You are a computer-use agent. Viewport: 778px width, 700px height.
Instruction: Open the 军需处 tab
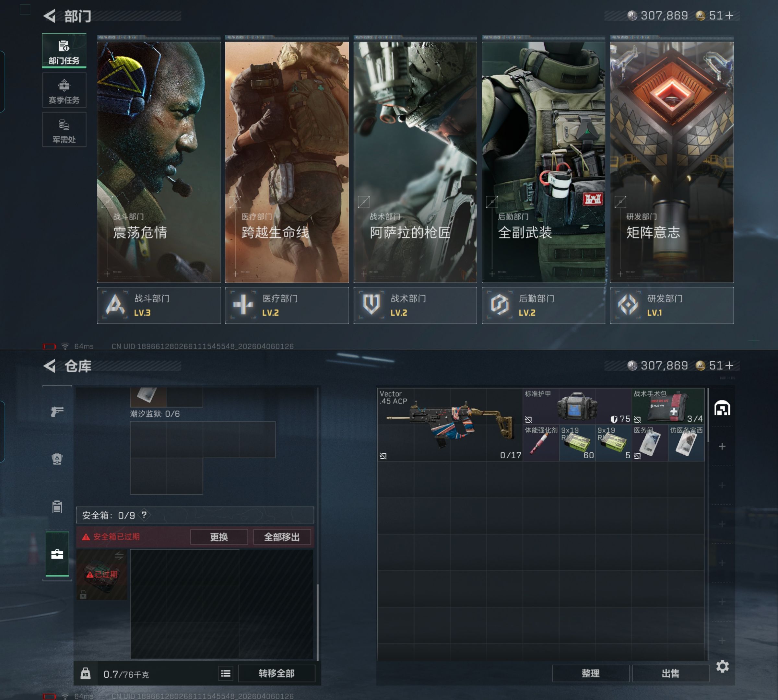pyautogui.click(x=64, y=130)
